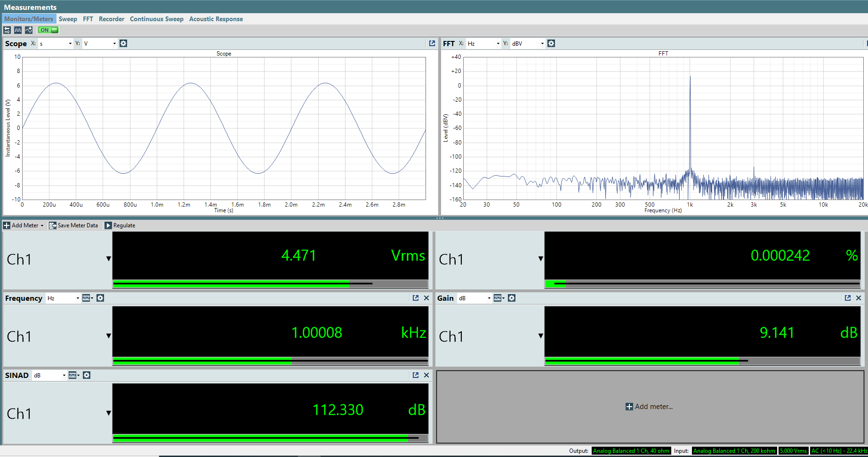Open Gain meter graph-type icon
868x457 pixels.
[499, 298]
